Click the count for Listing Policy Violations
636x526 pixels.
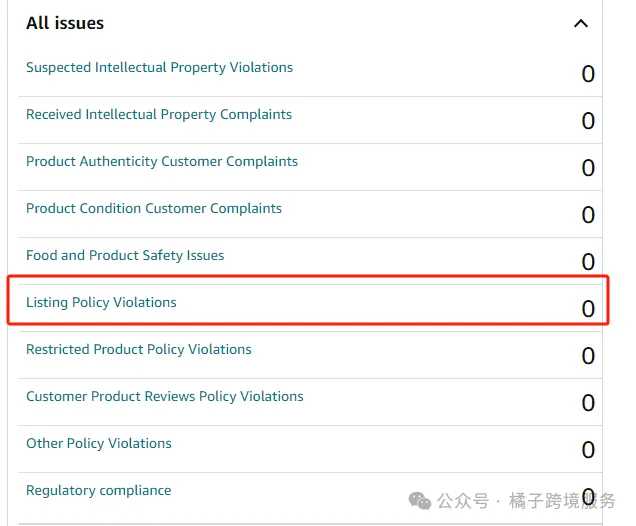(588, 309)
